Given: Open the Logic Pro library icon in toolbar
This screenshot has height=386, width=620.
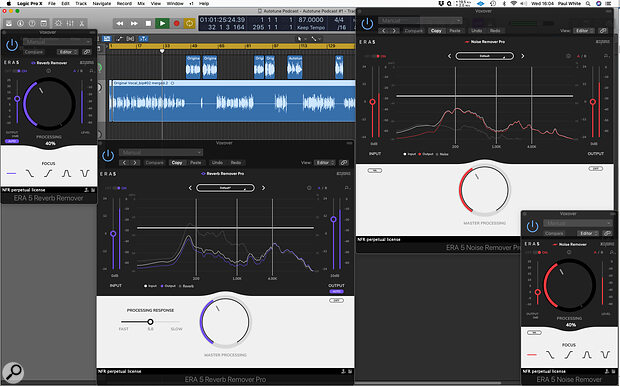Looking at the screenshot, I should pyautogui.click(x=8, y=23).
